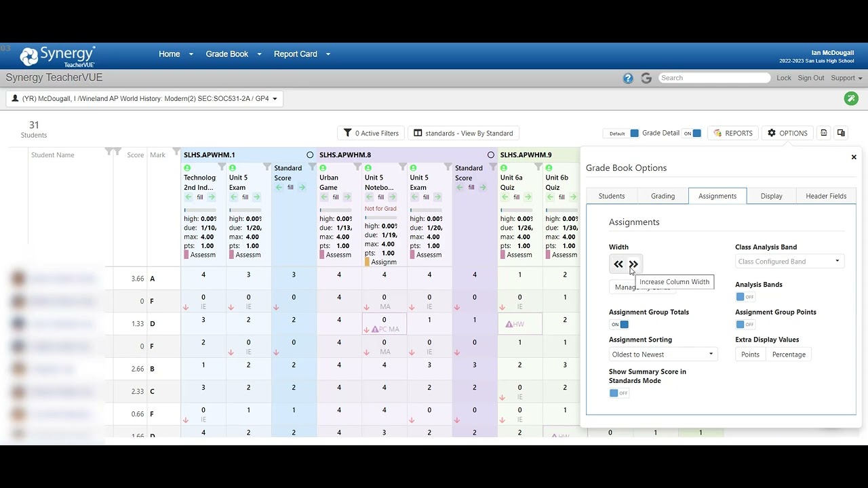Click 0 Active Filters button
Screen dimensions: 868x488
click(371, 133)
